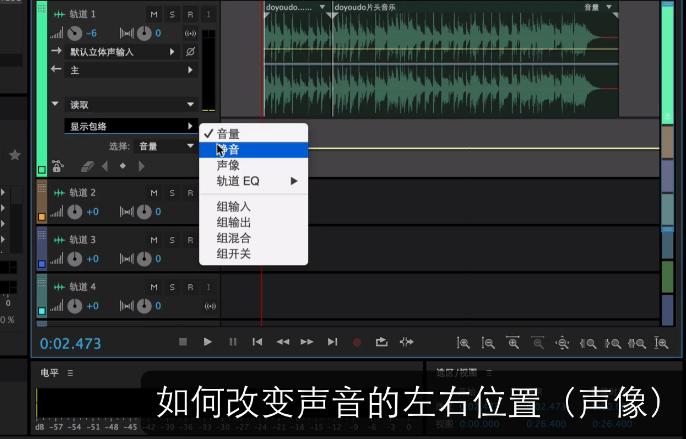The width and height of the screenshot is (686, 439).
Task: Mute 轨道 1 with M button
Action: coord(154,14)
